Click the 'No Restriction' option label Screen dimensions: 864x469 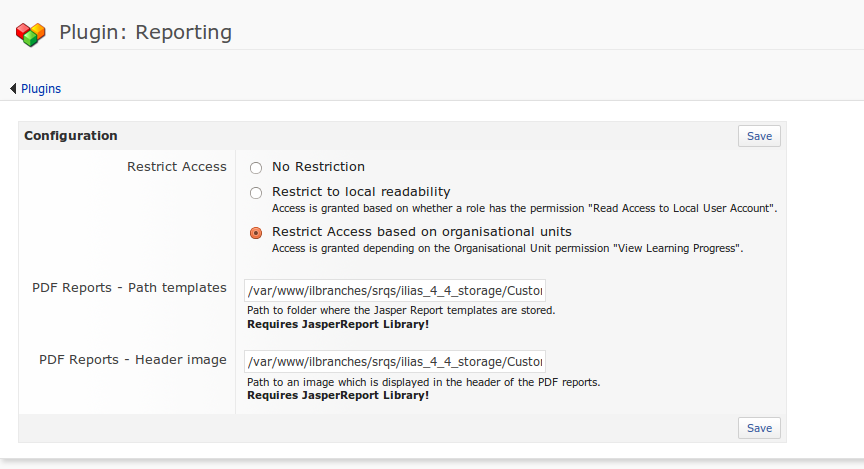tap(318, 167)
